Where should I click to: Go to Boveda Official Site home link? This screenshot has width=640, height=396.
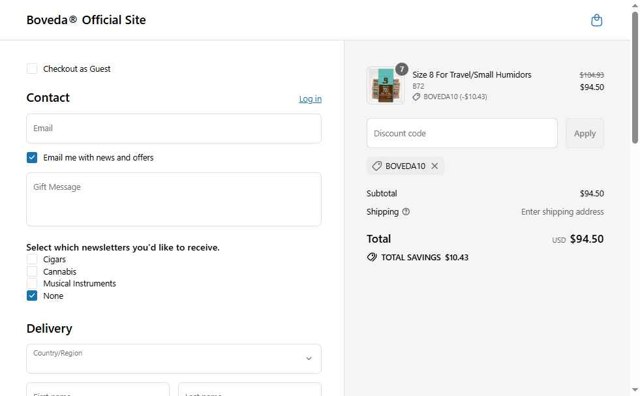pos(86,20)
